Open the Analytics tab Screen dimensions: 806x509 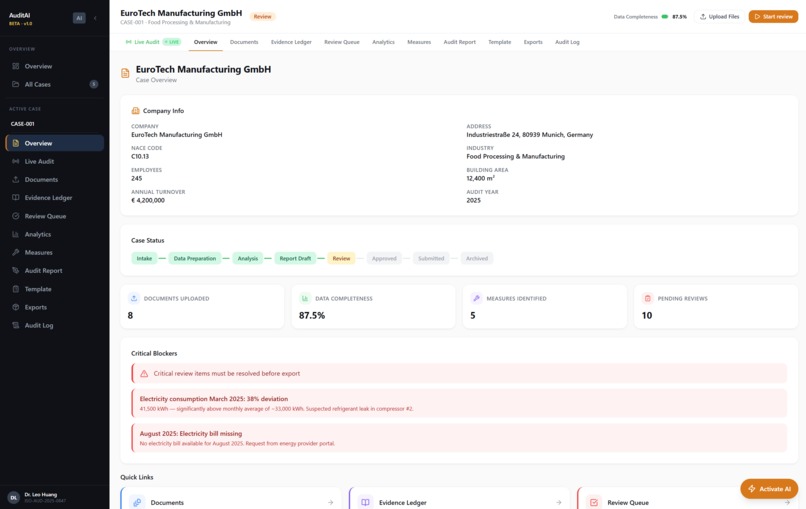point(383,42)
